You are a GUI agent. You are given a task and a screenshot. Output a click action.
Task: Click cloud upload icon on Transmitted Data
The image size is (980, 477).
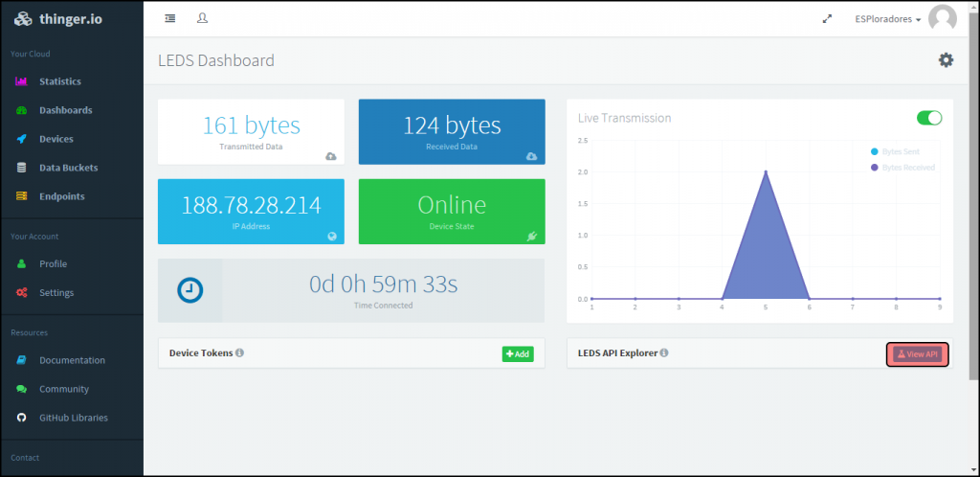pyautogui.click(x=330, y=156)
